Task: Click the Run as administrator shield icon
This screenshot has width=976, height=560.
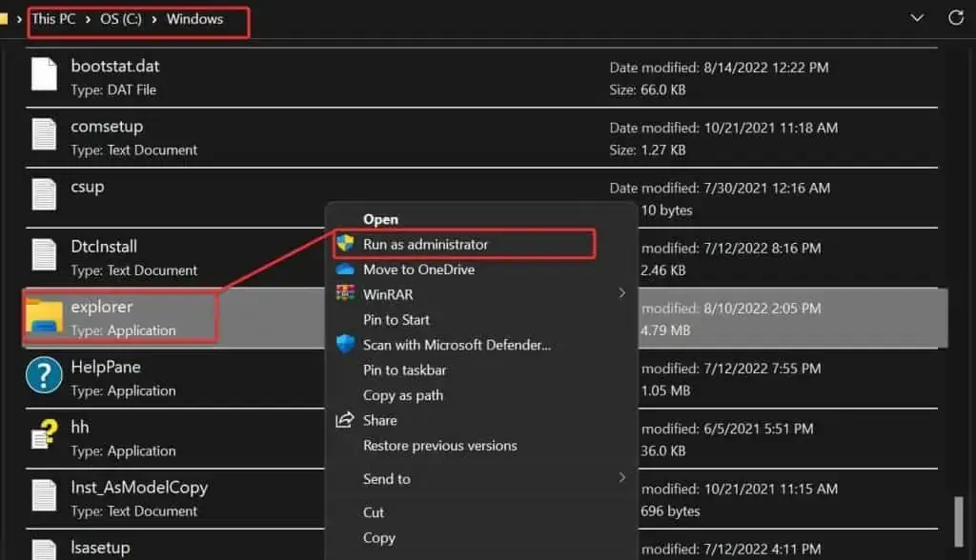Action: click(x=345, y=244)
